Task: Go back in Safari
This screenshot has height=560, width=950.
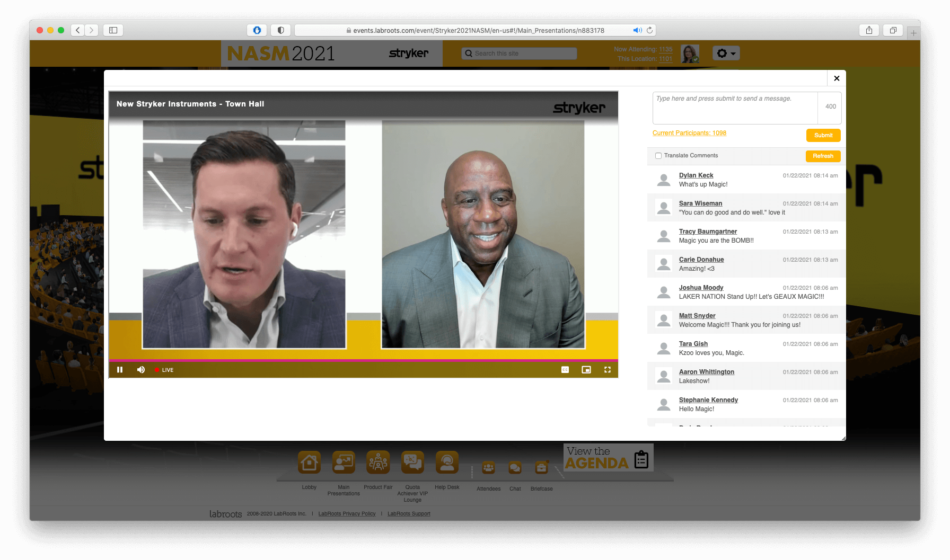Action: 78,30
